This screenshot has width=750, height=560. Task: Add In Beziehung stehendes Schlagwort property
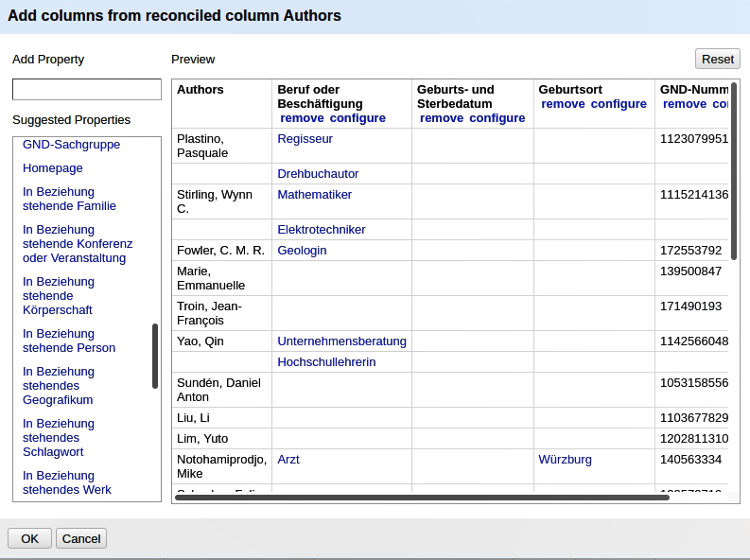click(x=59, y=438)
